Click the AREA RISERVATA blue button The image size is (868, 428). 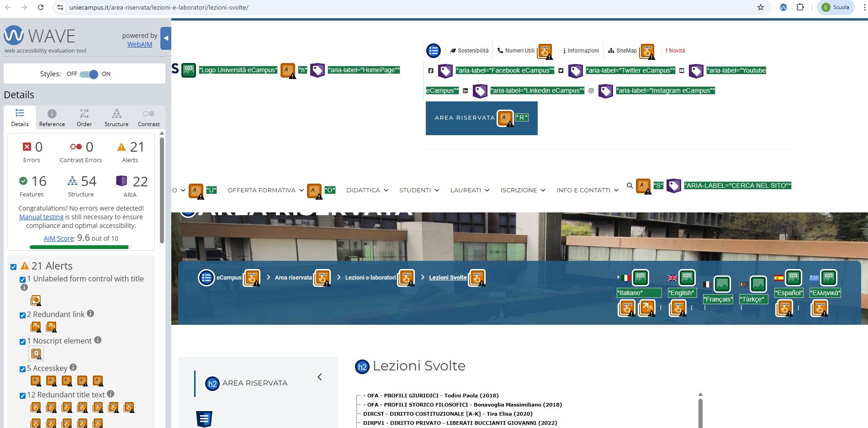pos(465,118)
